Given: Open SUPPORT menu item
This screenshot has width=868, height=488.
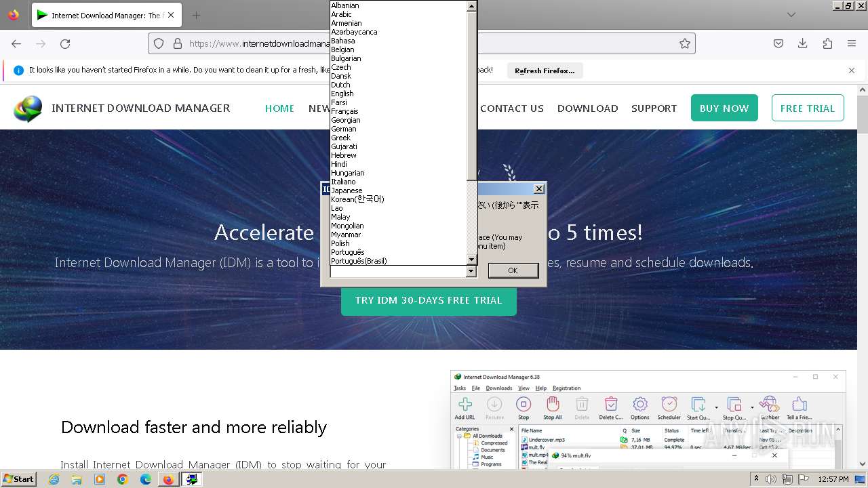Looking at the screenshot, I should point(654,108).
